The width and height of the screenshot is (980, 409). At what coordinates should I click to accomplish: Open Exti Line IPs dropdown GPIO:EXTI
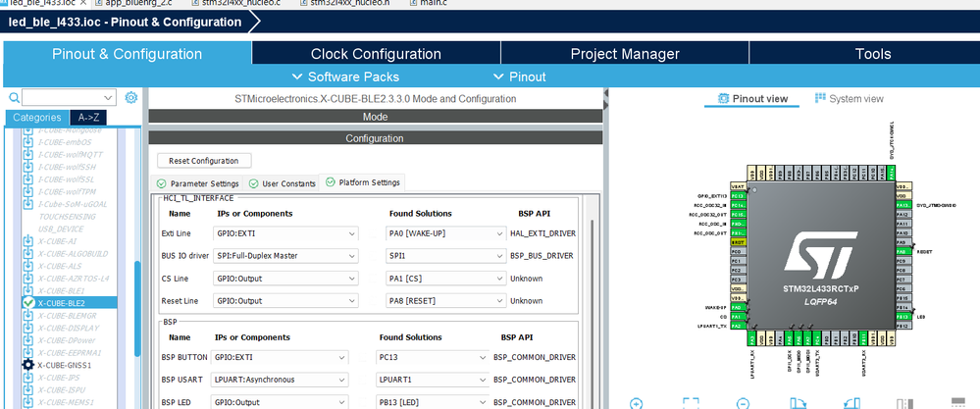coord(285,233)
